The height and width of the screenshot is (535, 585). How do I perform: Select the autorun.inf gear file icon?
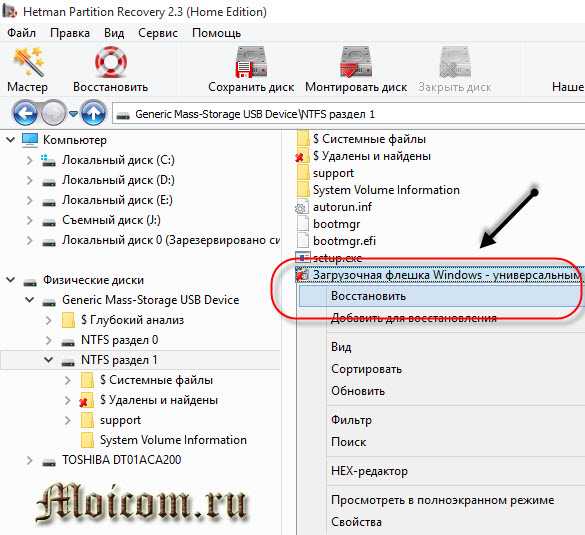(302, 207)
